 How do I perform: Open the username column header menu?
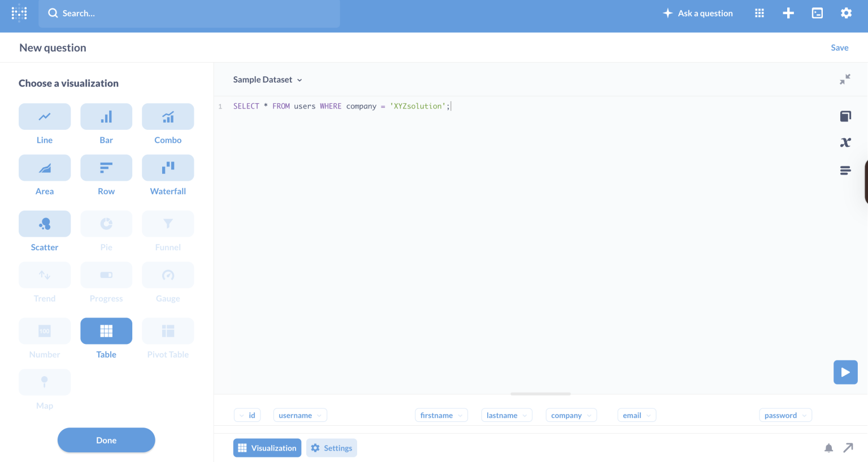[x=300, y=415]
